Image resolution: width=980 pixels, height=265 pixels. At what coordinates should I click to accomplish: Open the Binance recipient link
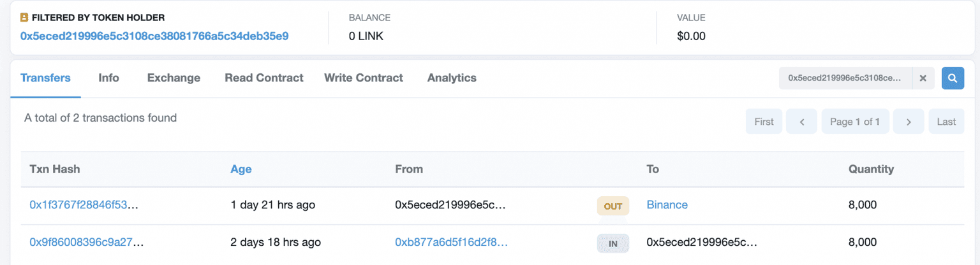pos(667,205)
